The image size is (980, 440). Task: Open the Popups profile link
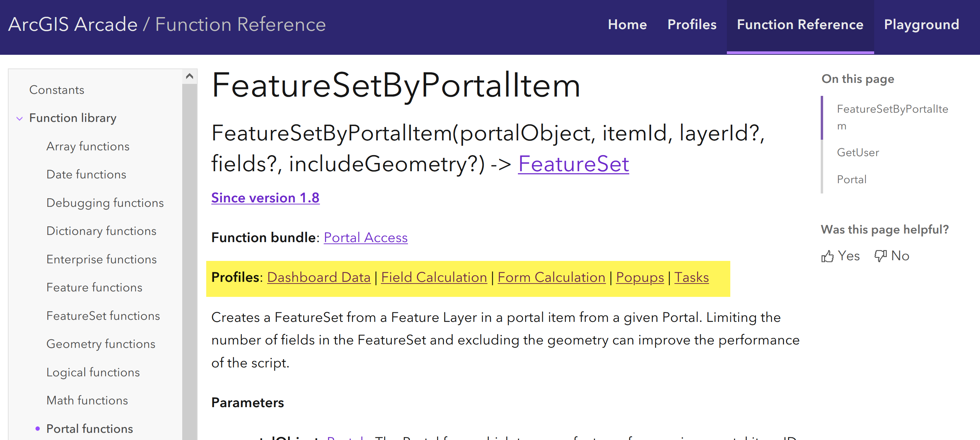[x=640, y=277]
